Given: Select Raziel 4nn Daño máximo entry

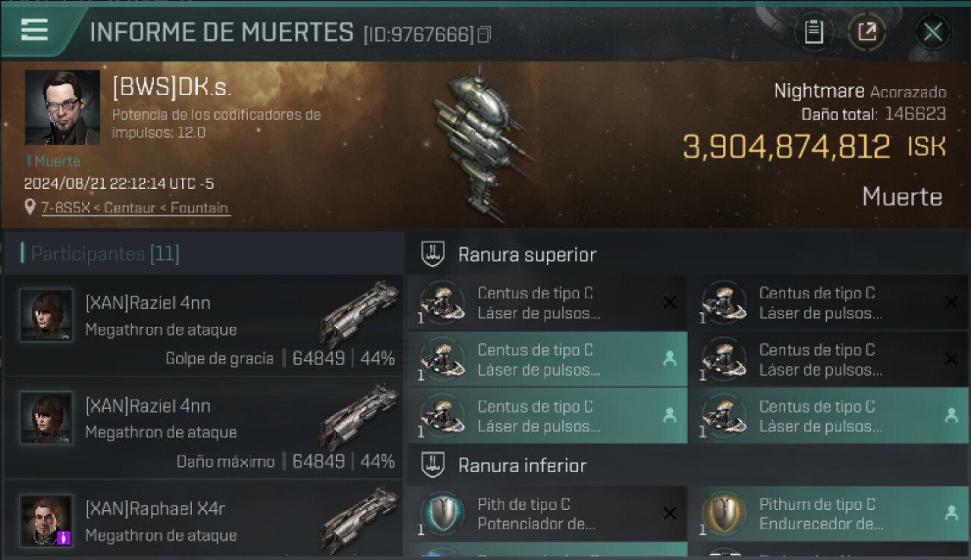Looking at the screenshot, I should tap(203, 429).
